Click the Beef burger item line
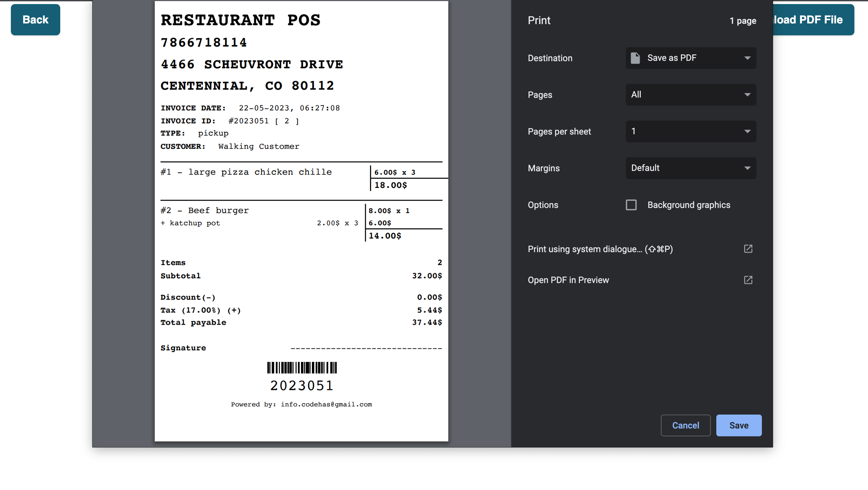This screenshot has height=490, width=868. point(205,210)
